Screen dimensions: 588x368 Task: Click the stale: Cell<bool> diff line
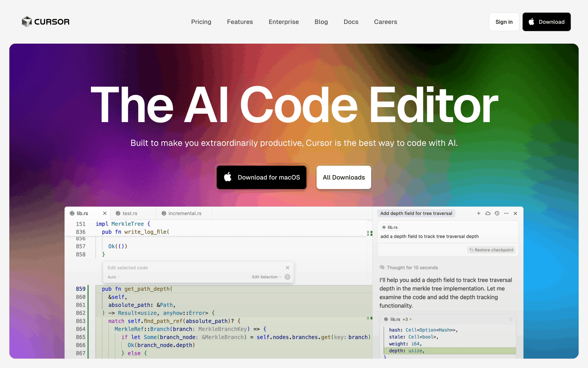413,337
